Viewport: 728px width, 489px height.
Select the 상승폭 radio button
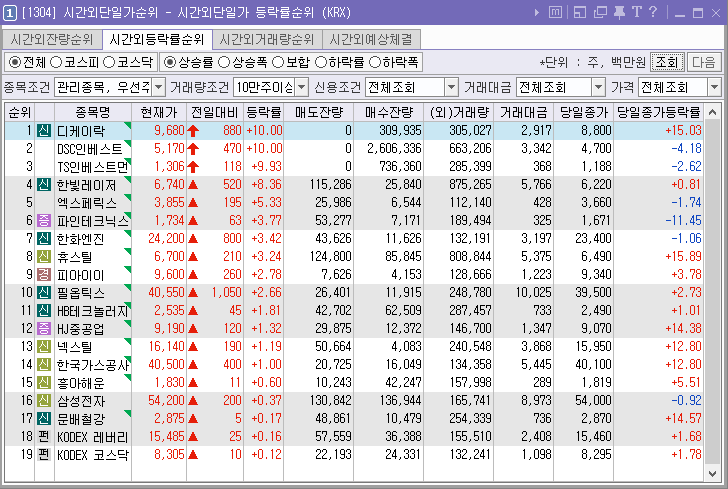point(224,62)
